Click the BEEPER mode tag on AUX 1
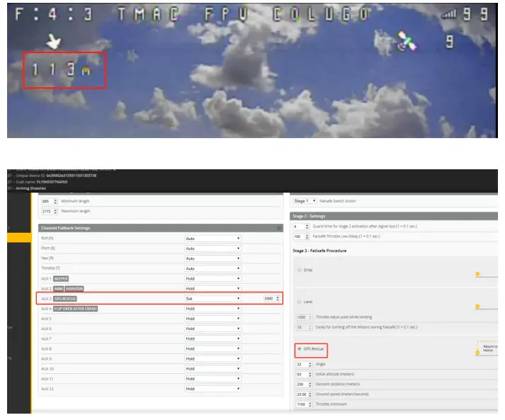505x420 pixels. (61, 278)
